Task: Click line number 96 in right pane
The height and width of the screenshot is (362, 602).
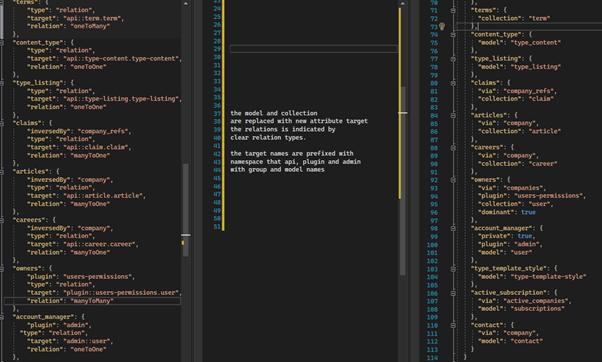Action: click(434, 212)
